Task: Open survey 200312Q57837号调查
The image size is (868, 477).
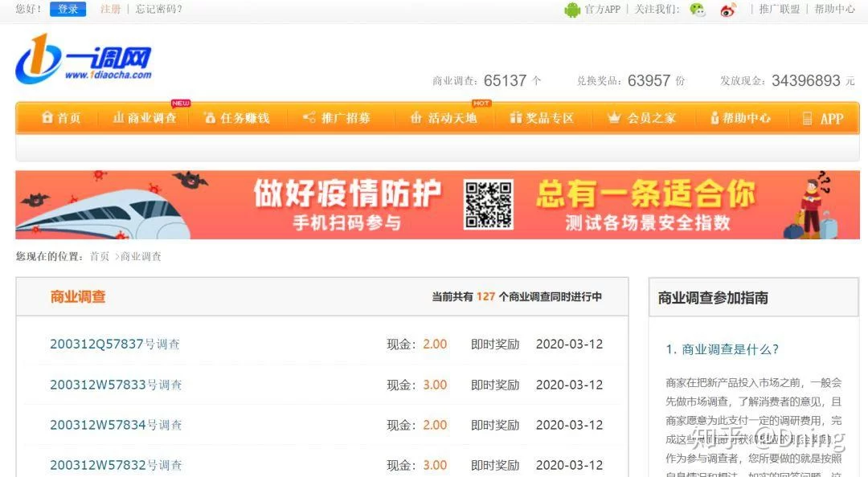Action: point(115,344)
